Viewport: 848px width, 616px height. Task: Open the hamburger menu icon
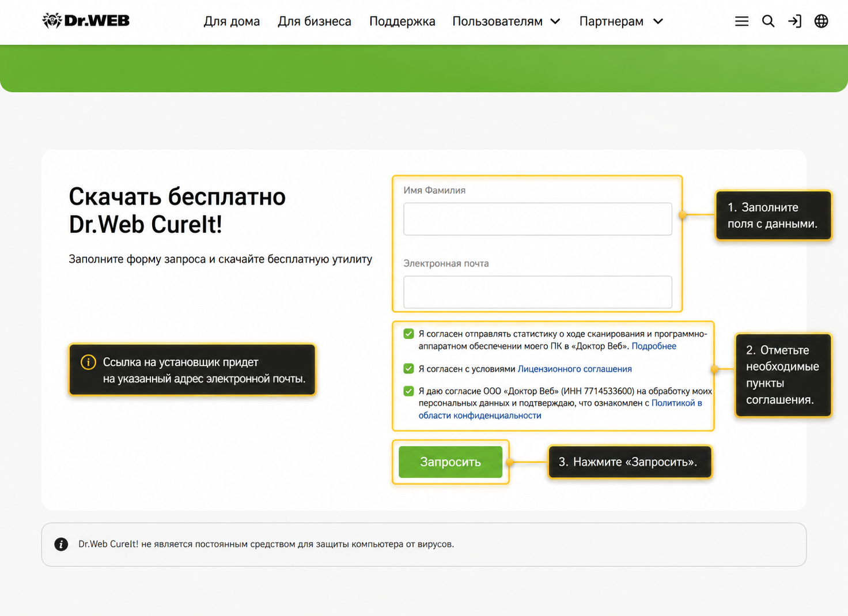[741, 21]
